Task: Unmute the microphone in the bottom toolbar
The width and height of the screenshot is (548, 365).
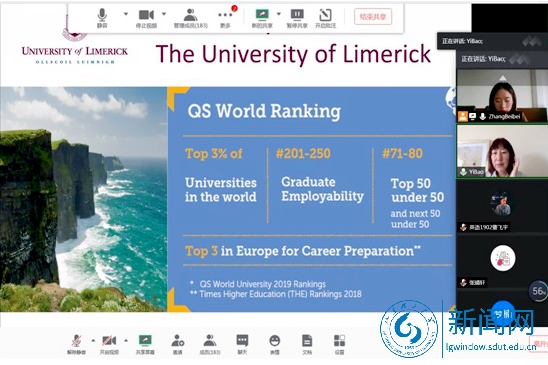Action: 77,344
